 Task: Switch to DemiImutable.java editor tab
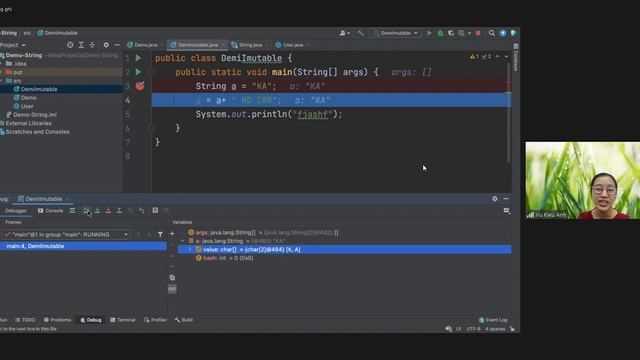(198, 45)
